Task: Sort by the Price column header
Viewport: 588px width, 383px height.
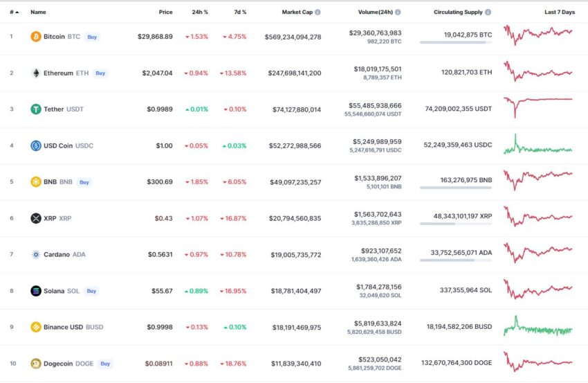Action: pos(165,12)
